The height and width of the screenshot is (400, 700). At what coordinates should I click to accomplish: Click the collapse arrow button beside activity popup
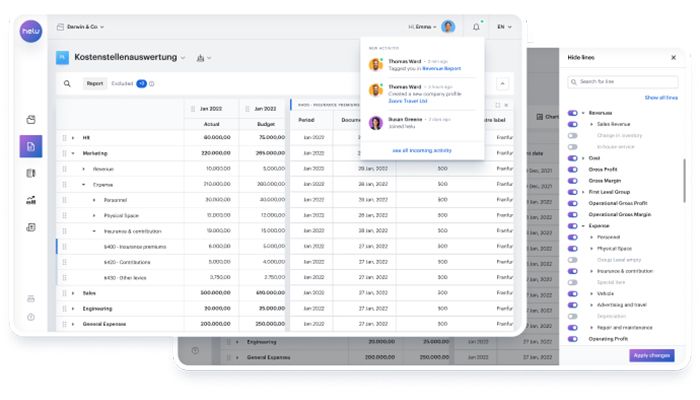[x=502, y=84]
